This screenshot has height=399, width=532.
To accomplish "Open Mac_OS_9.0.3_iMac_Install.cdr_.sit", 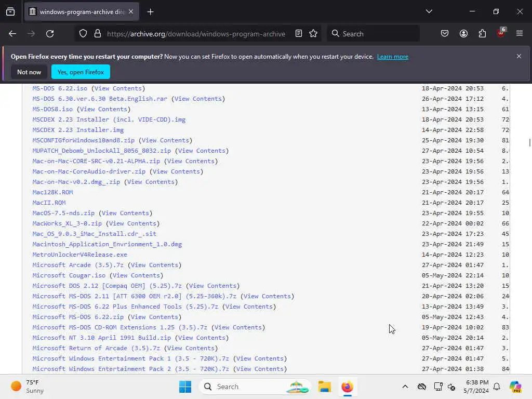I will tap(95, 234).
